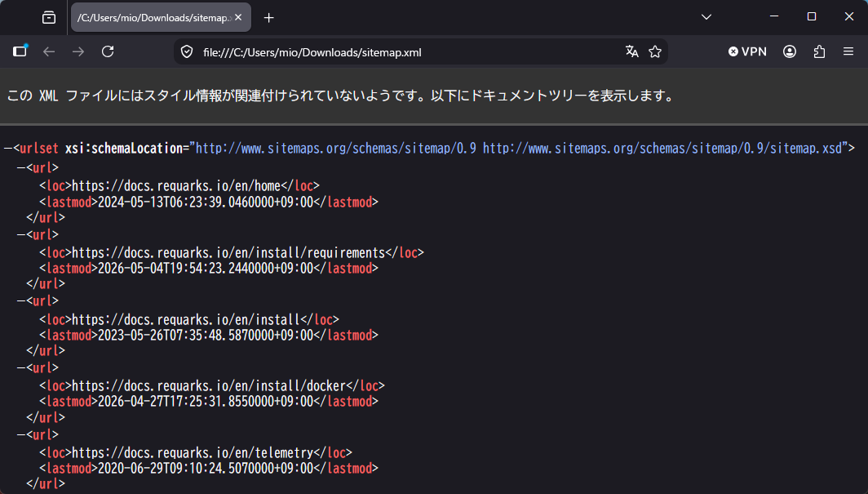Open a new tab with plus button

[269, 18]
